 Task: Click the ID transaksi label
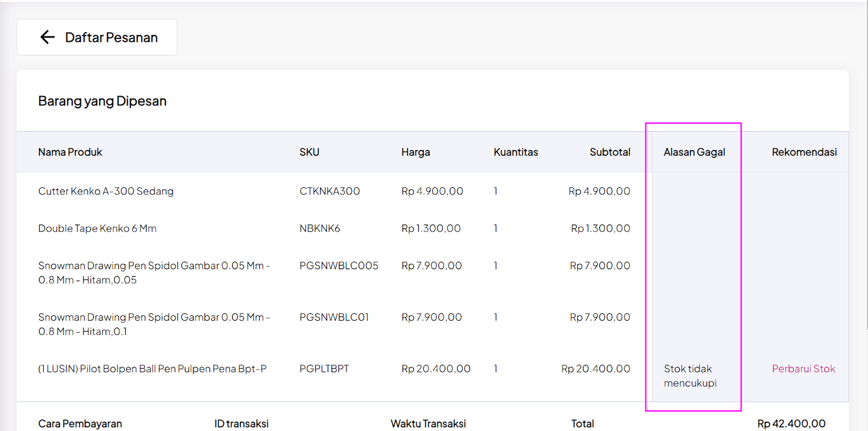coord(241,423)
